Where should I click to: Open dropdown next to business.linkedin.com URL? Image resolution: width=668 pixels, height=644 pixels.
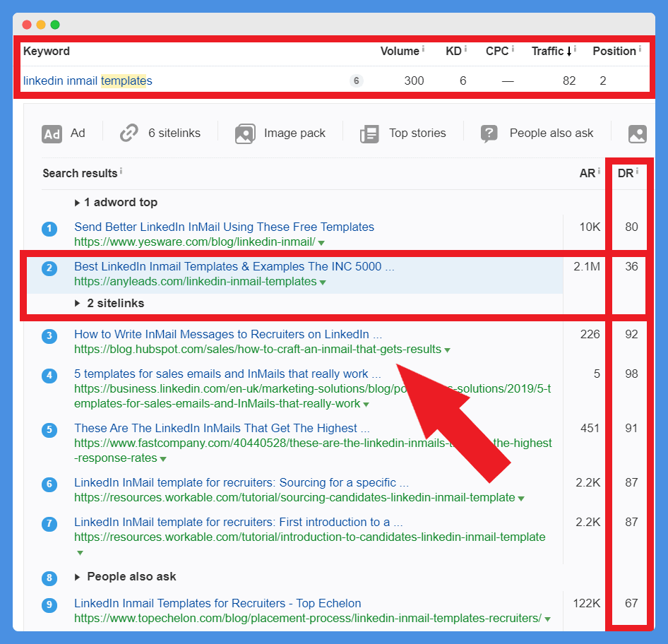(x=366, y=405)
